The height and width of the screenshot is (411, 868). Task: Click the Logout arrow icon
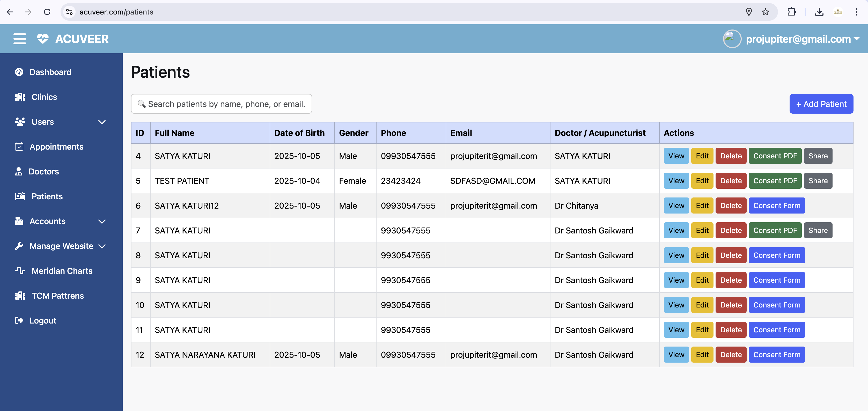[x=19, y=320]
